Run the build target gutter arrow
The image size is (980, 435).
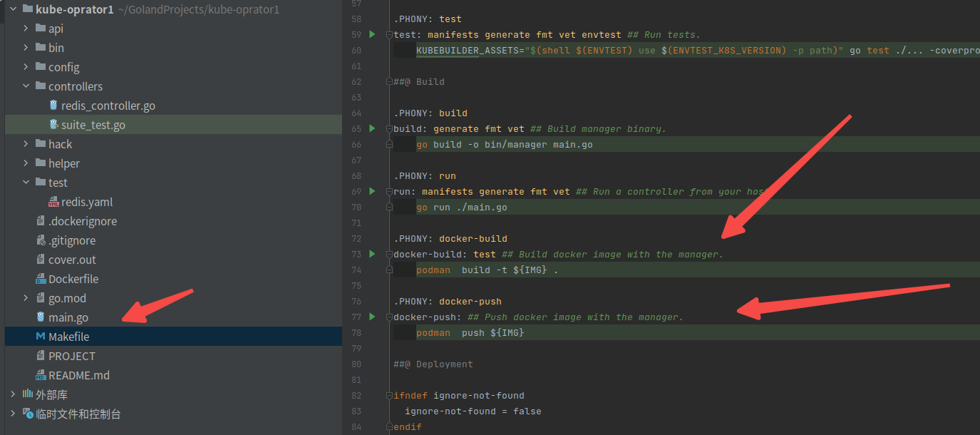(372, 128)
